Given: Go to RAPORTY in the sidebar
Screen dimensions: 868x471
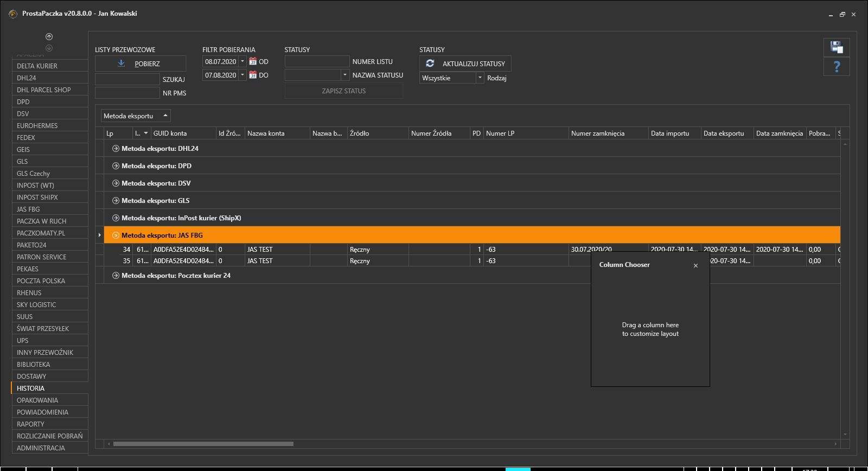Looking at the screenshot, I should 50,424.
